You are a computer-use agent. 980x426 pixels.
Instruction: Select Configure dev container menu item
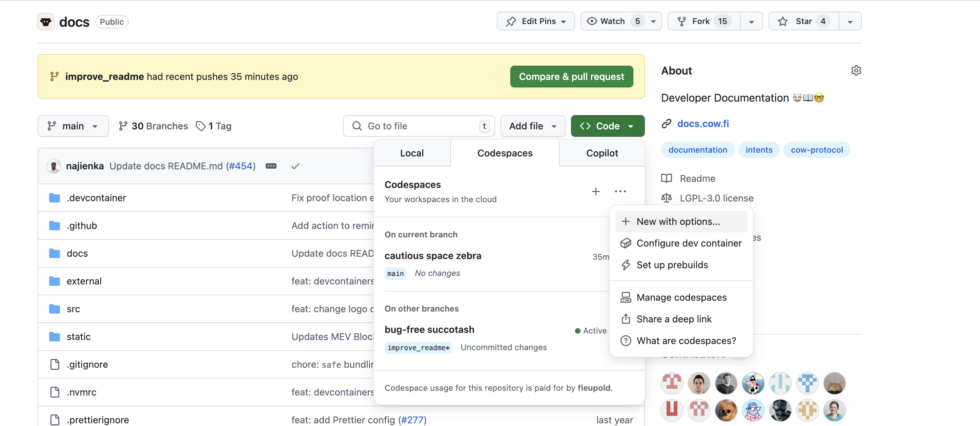coord(681,243)
